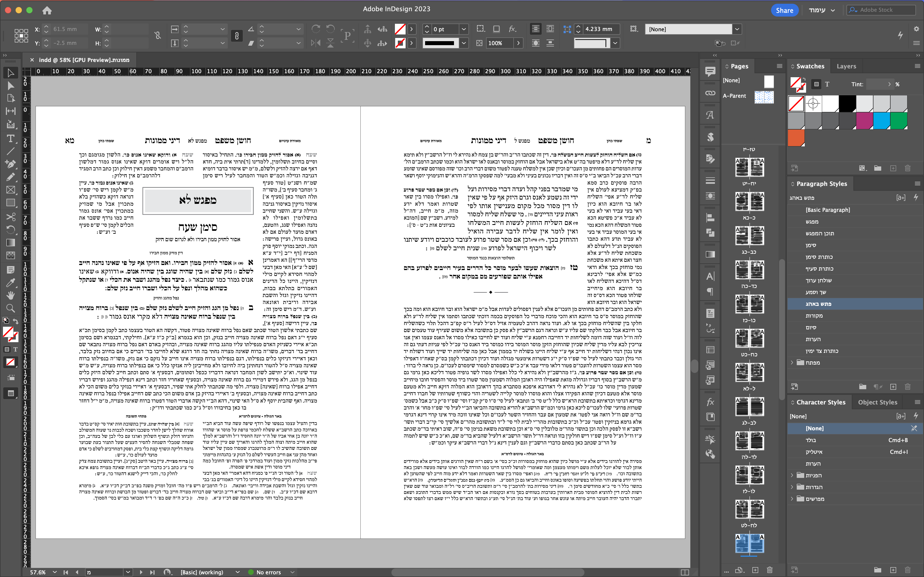Pick the Eyedropper tool

(10, 283)
